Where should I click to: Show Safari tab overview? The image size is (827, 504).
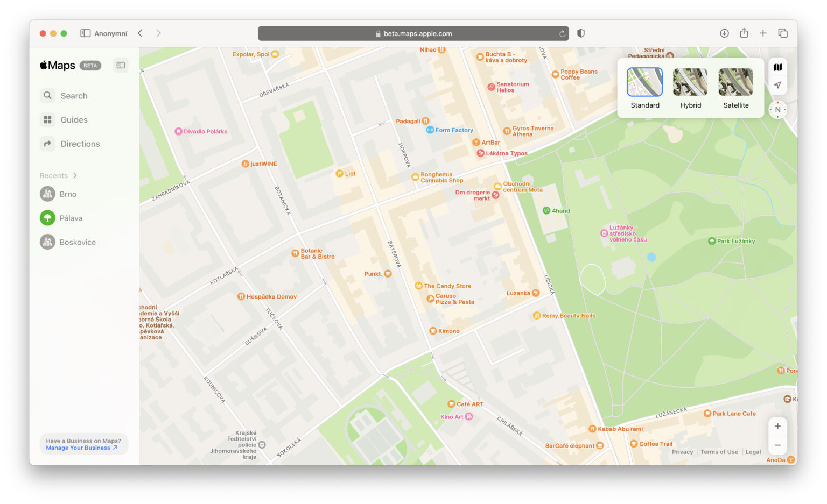pyautogui.click(x=783, y=33)
